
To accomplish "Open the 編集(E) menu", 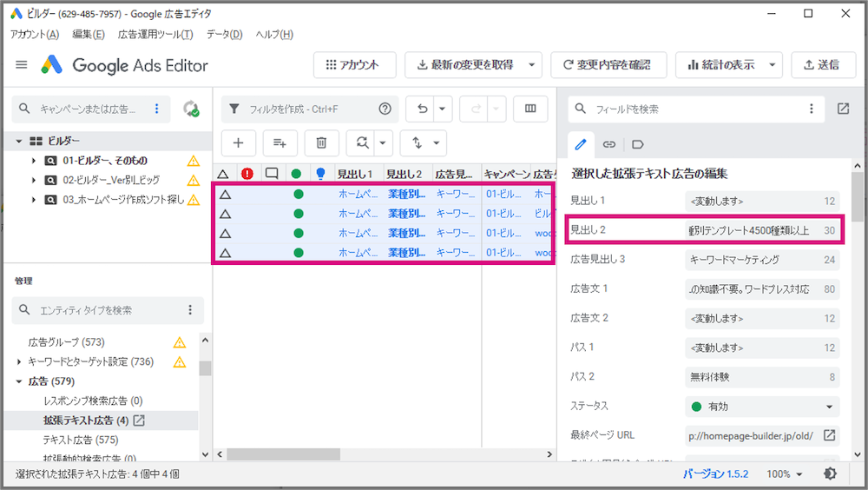I will 89,35.
